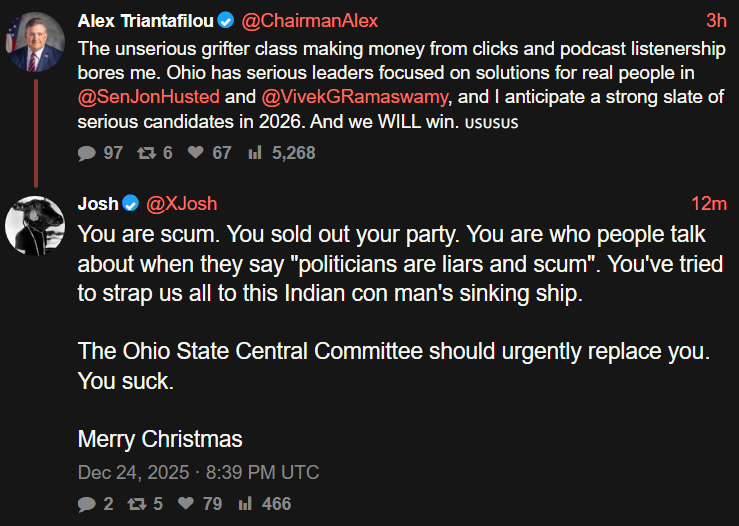Click the Alex Triantafilou display name
This screenshot has width=739, height=526.
pyautogui.click(x=145, y=20)
